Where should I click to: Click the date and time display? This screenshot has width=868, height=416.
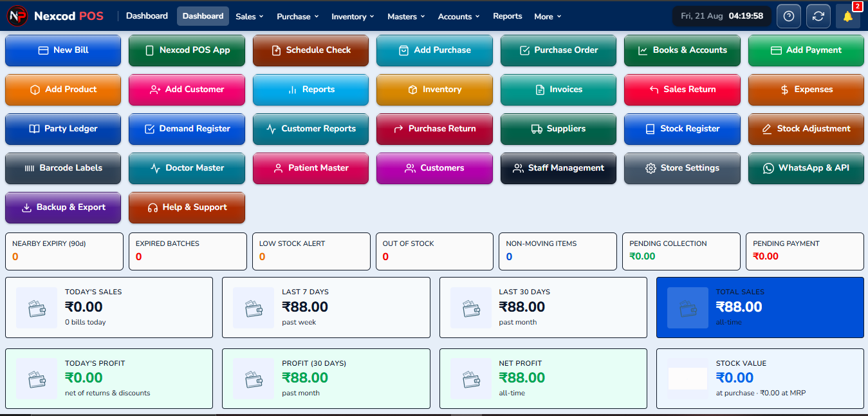(x=722, y=16)
